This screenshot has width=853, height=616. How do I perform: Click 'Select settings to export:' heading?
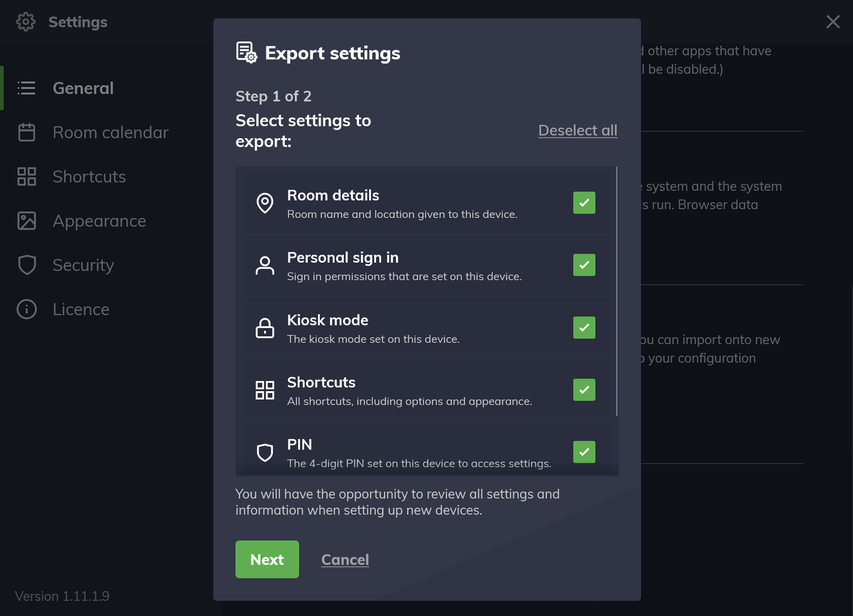click(303, 131)
